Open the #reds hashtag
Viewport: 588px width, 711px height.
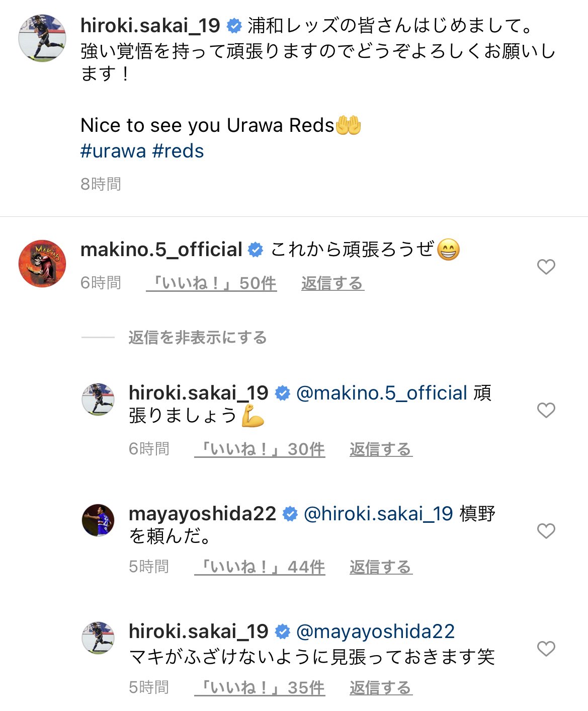[178, 151]
